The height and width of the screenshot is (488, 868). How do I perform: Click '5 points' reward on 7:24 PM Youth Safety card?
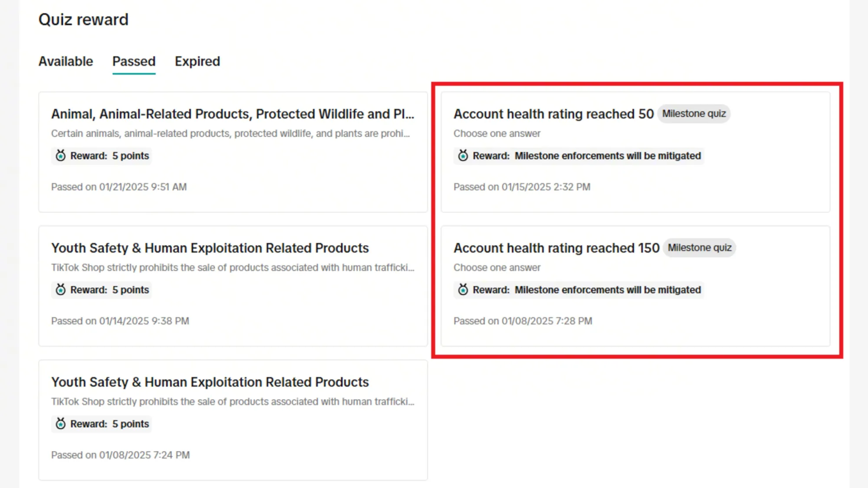coord(130,424)
